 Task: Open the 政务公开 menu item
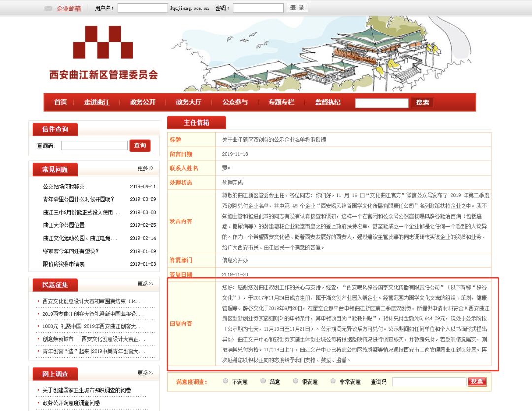(142, 102)
